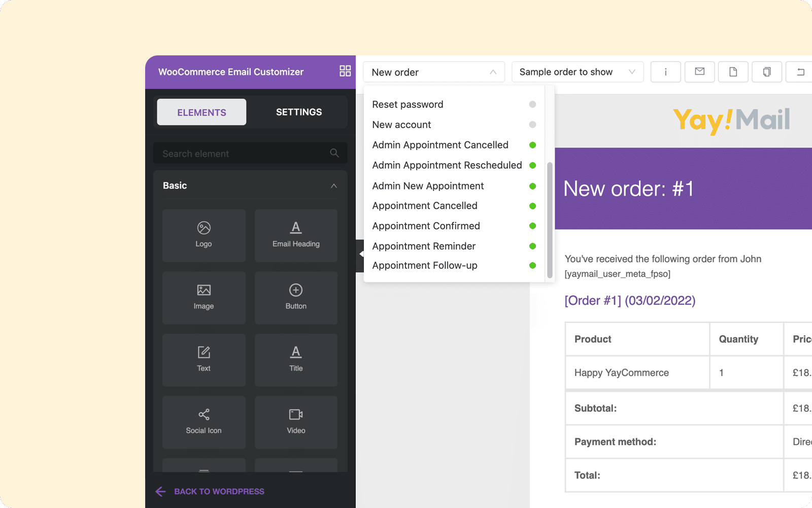The image size is (812, 508).
Task: Add a Button element
Action: tap(296, 298)
